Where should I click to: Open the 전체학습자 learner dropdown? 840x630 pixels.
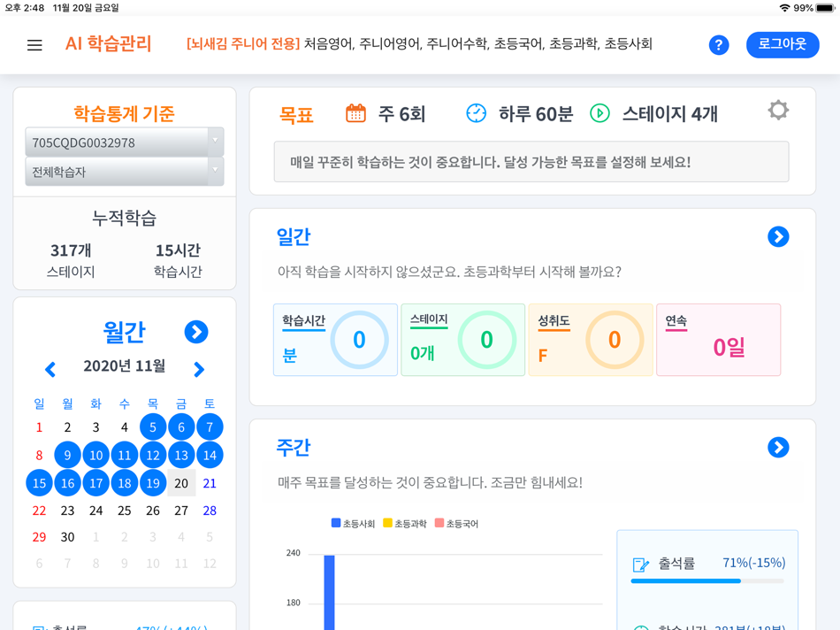point(124,171)
